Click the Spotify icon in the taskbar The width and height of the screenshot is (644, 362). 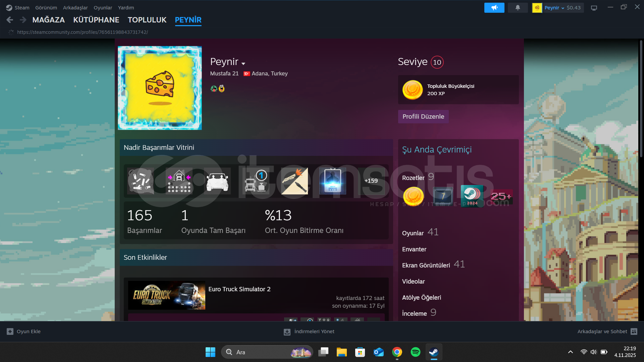415,352
